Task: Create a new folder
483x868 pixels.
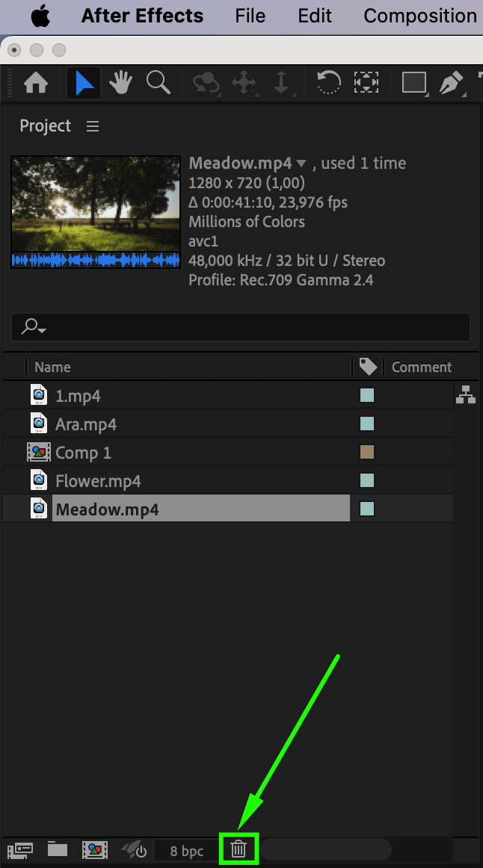Action: click(57, 849)
